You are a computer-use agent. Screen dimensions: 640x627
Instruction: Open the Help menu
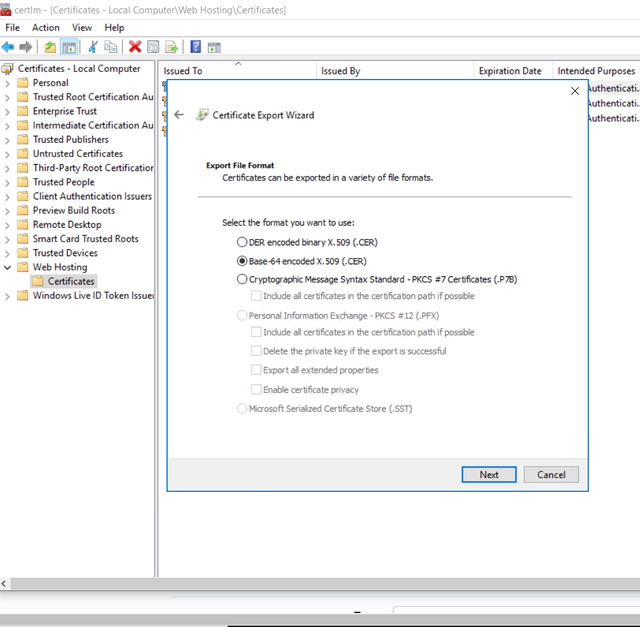tap(114, 27)
